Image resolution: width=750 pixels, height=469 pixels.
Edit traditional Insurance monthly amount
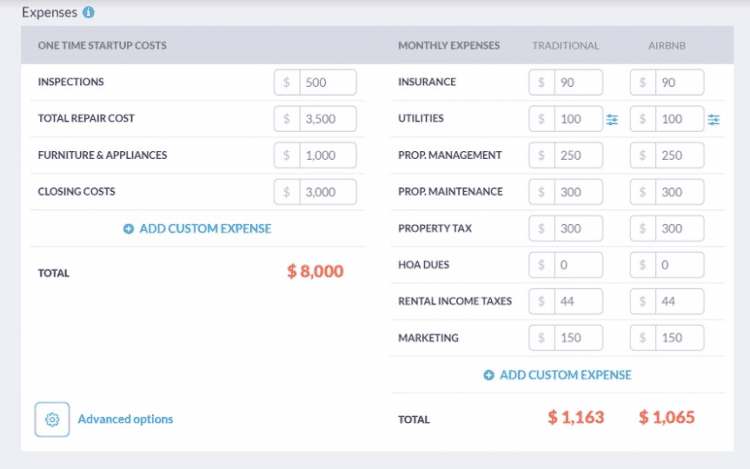[577, 82]
